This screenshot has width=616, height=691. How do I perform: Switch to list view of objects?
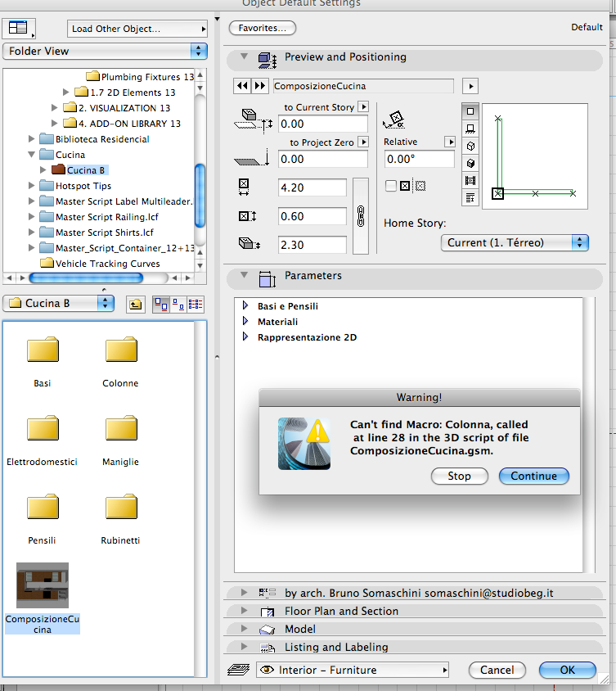click(x=196, y=304)
